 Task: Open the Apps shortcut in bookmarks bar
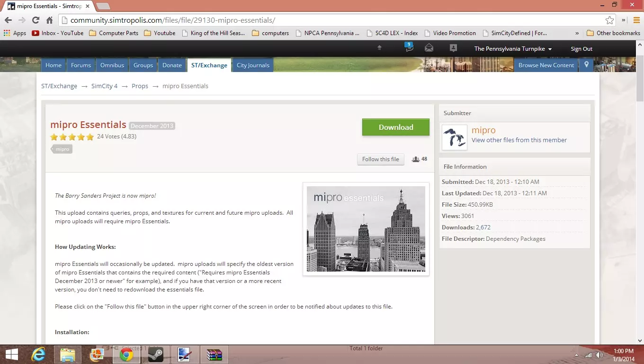15,33
